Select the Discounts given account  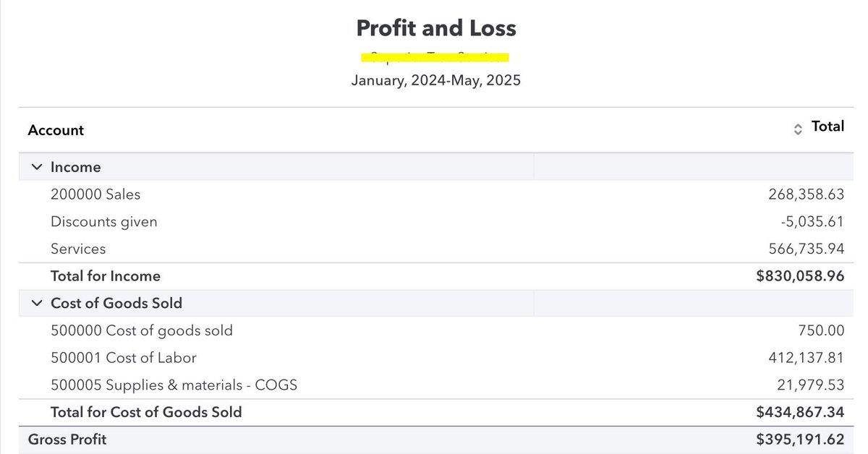[103, 221]
